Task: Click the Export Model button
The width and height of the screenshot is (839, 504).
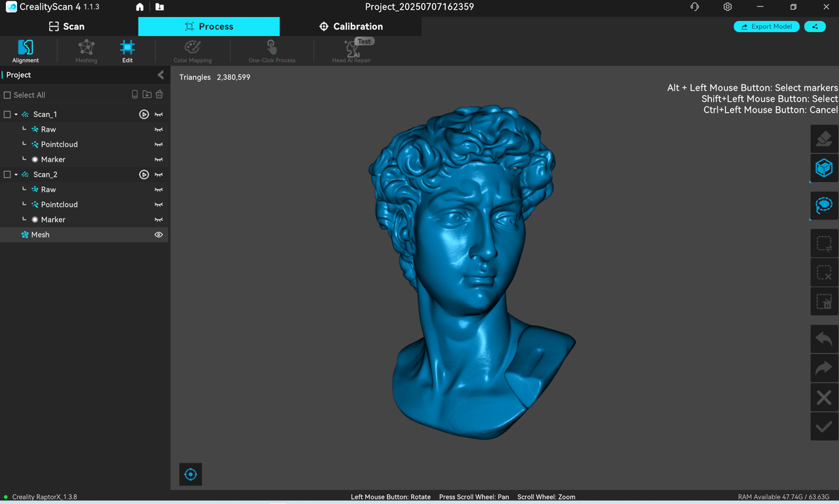Action: coord(766,27)
